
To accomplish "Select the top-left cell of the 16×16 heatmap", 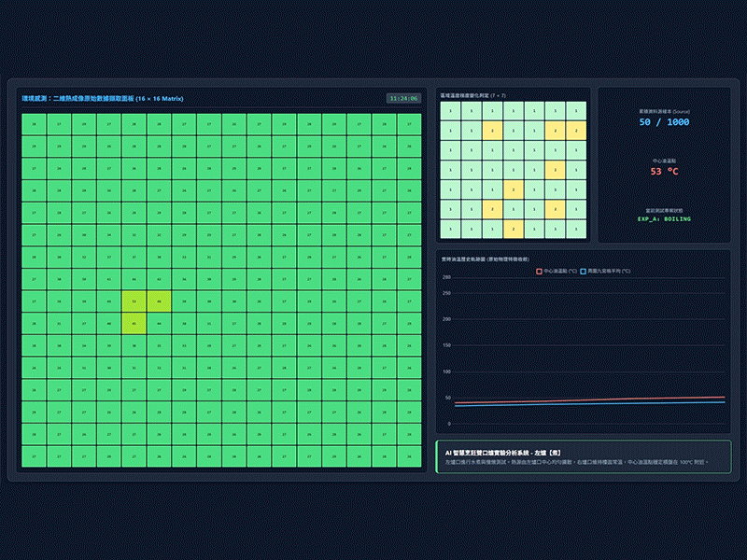I will (x=34, y=124).
